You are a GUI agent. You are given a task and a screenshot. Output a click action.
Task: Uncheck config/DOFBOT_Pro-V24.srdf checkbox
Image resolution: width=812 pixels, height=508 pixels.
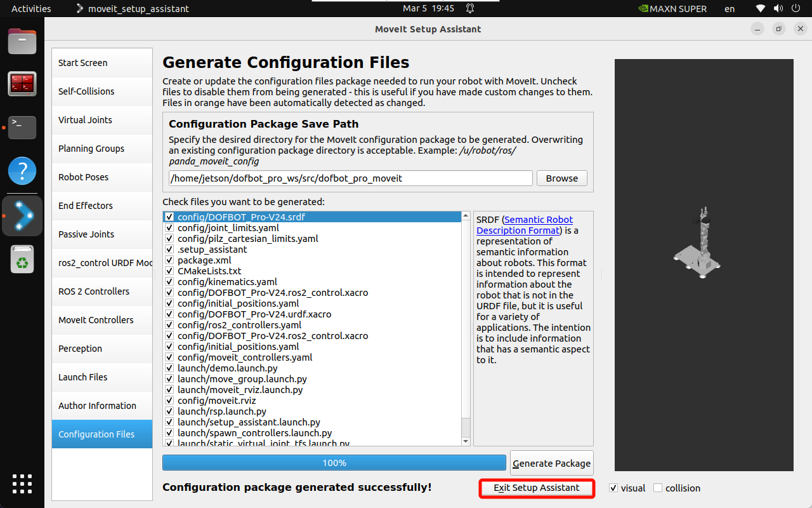169,217
